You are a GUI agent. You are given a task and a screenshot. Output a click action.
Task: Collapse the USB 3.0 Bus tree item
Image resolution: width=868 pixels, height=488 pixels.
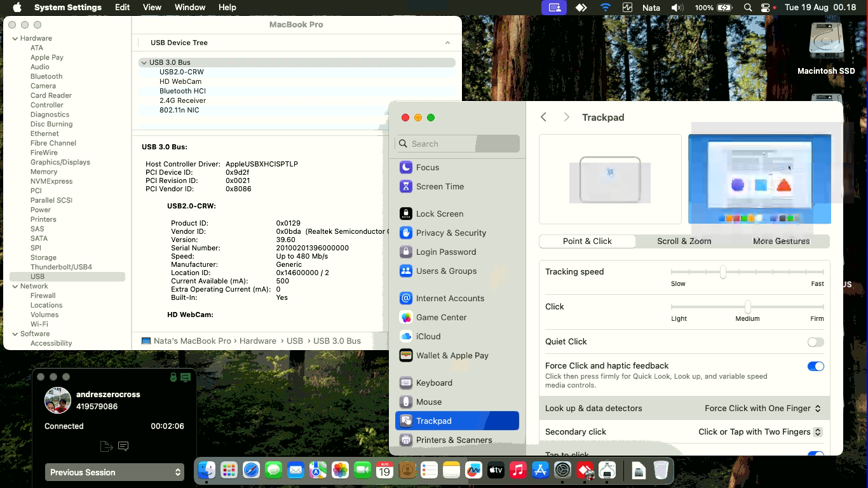click(x=144, y=62)
